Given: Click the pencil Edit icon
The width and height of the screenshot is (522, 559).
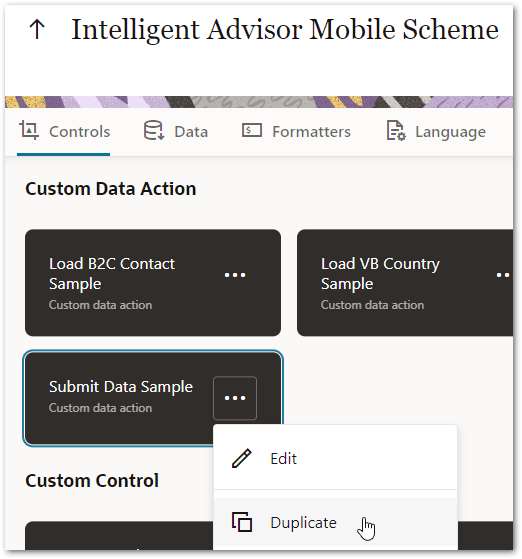Looking at the screenshot, I should tap(242, 458).
